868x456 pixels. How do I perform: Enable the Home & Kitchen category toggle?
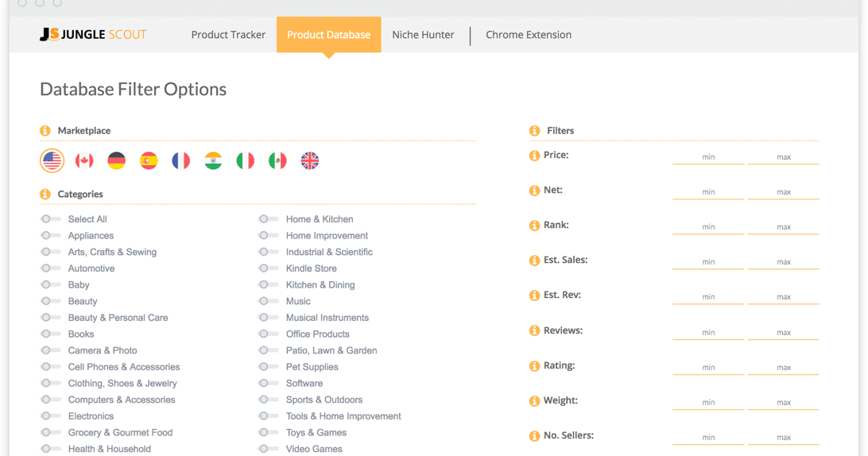[269, 219]
